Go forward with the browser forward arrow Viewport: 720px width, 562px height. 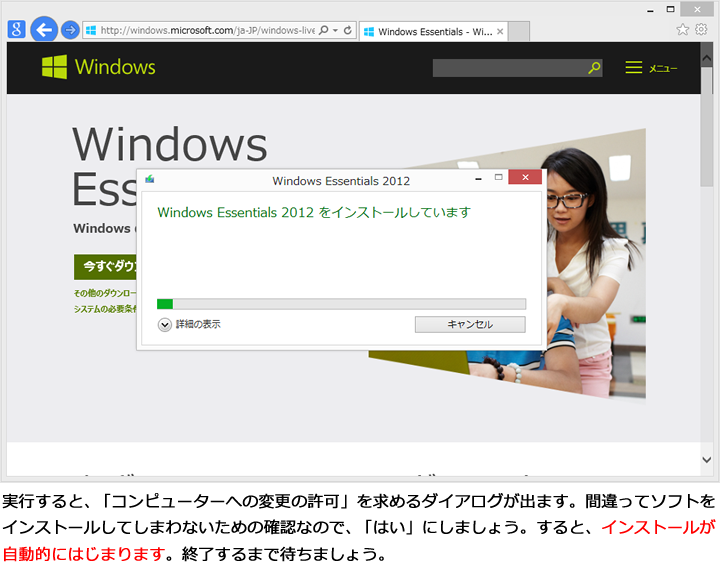[x=70, y=30]
